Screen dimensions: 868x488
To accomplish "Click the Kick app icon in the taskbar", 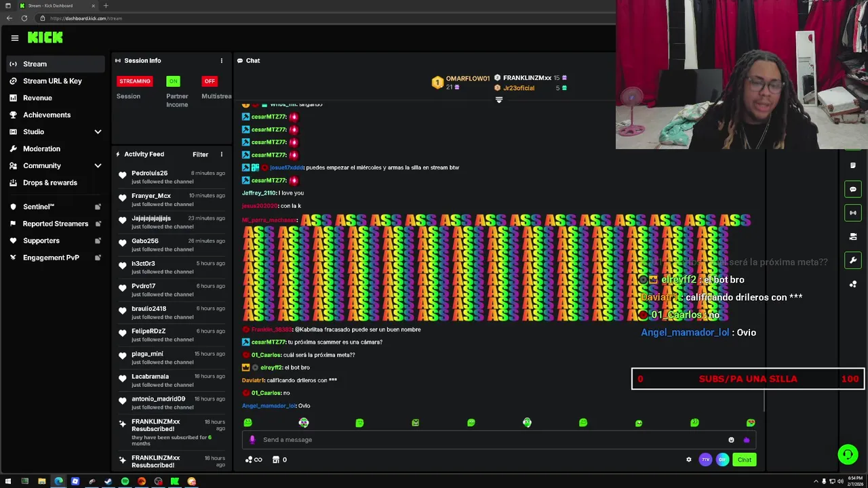I will (175, 481).
